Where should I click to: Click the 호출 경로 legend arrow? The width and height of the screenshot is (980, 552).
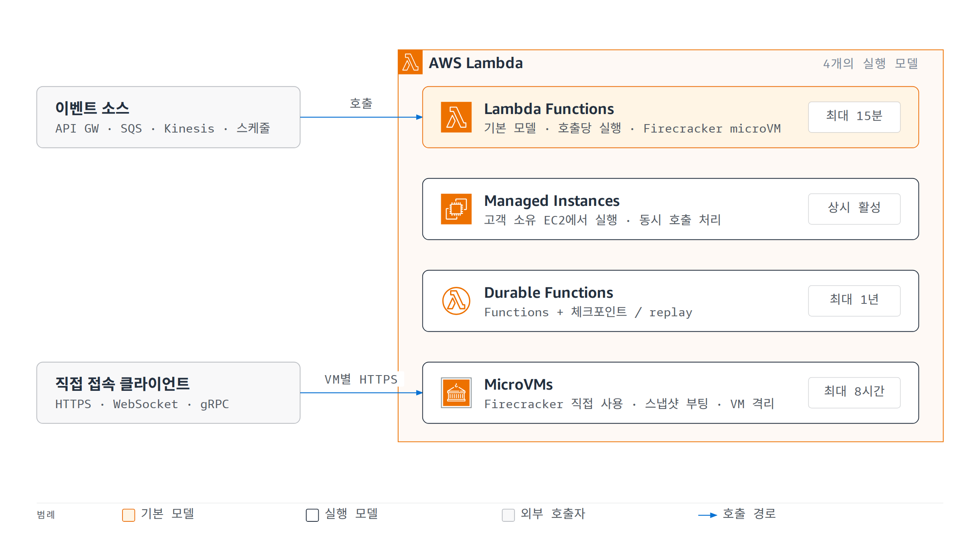pos(708,515)
